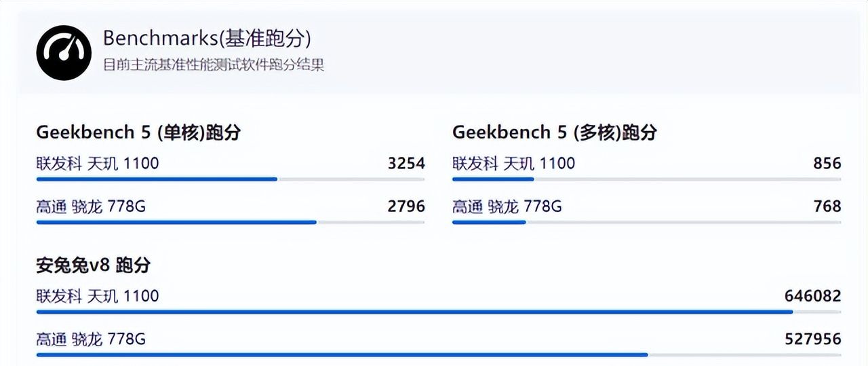Click the Benchmarks(基准跑分) title
868x366 pixels.
pyautogui.click(x=207, y=38)
